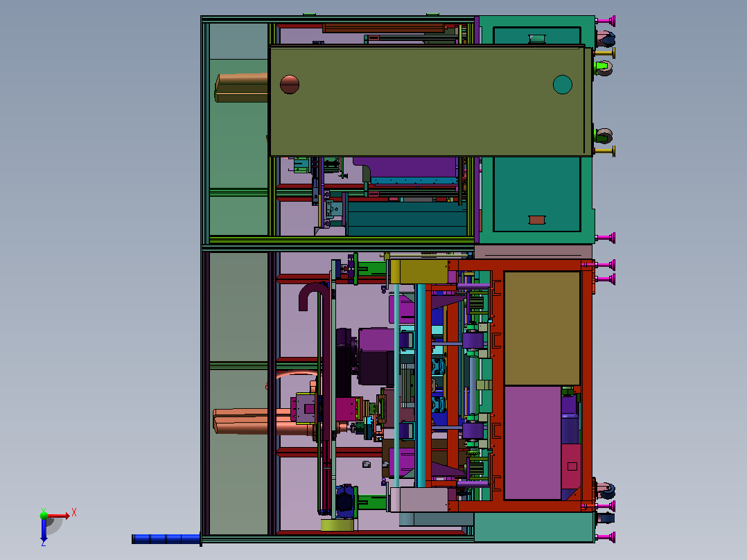Select the small brown handle on teal door
This screenshot has height=560, width=747.
(537, 220)
